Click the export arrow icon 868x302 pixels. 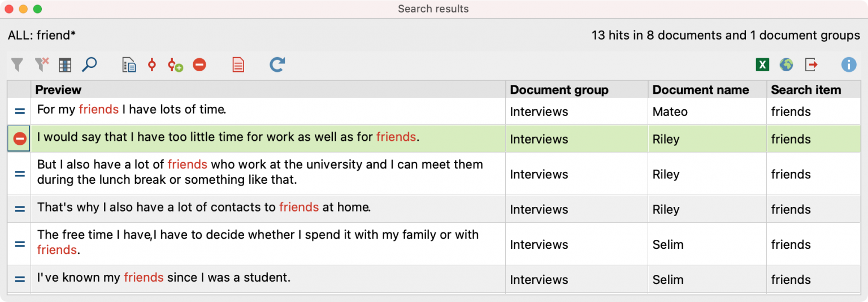click(x=811, y=65)
